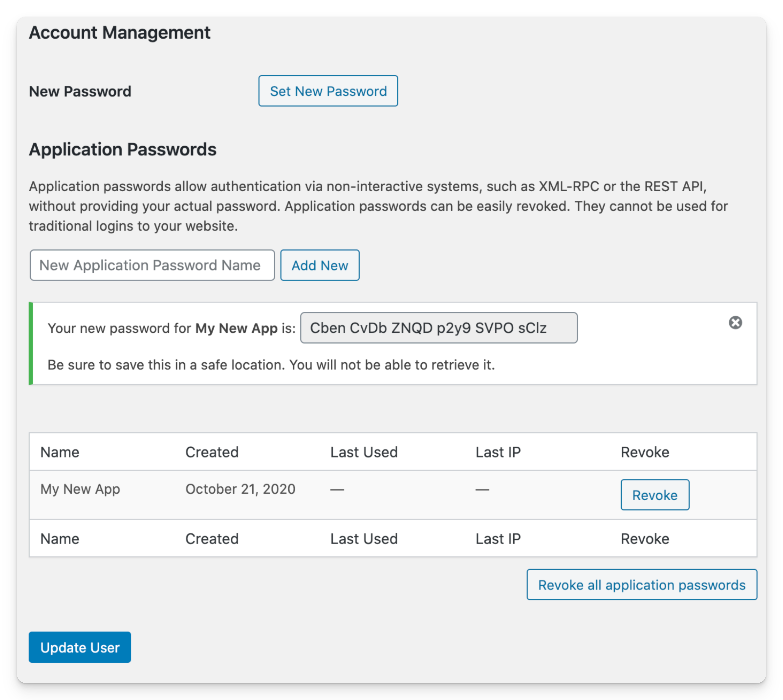Click the Last IP header in top row
The width and height of the screenshot is (783, 700).
pyautogui.click(x=498, y=452)
